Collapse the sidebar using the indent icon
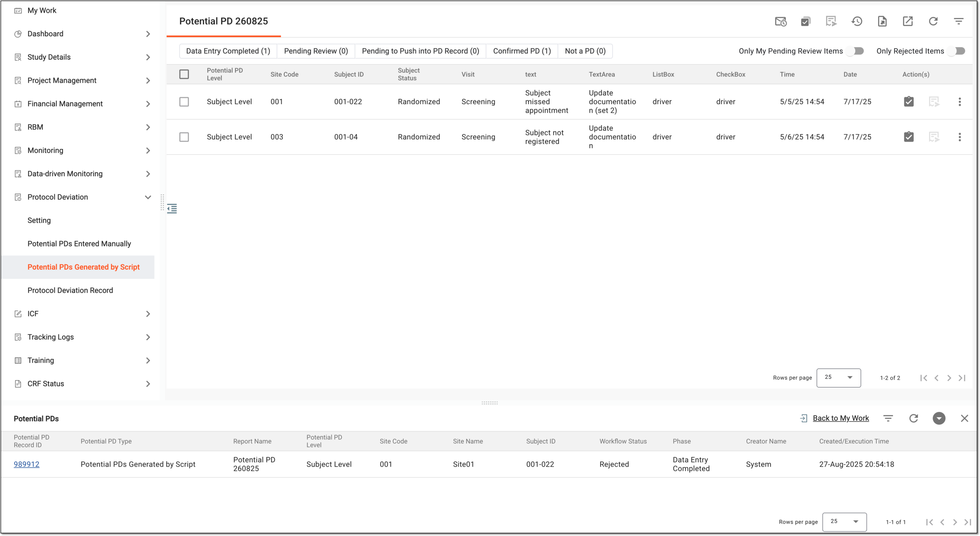Viewport: 980px width, 536px height. [172, 208]
